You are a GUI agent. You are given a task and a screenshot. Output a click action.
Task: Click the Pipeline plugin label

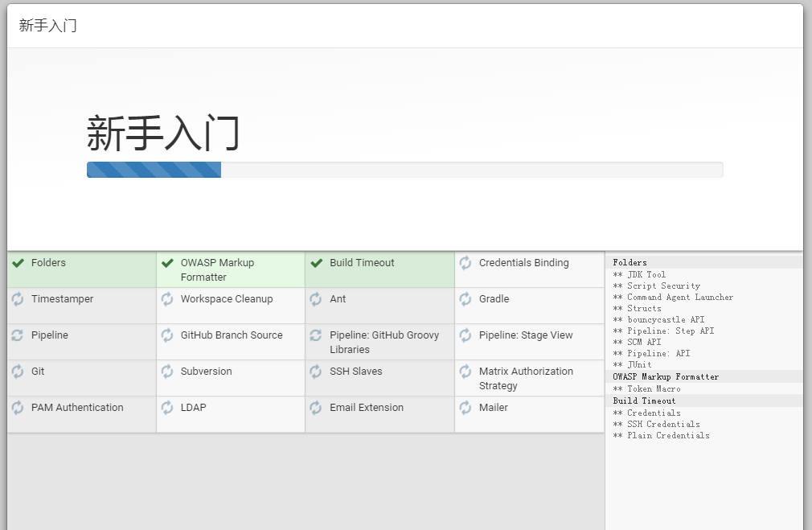(x=50, y=335)
